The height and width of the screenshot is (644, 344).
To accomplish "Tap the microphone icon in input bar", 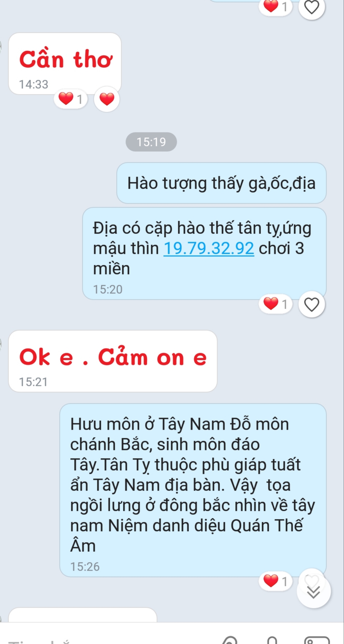I will click(272, 639).
